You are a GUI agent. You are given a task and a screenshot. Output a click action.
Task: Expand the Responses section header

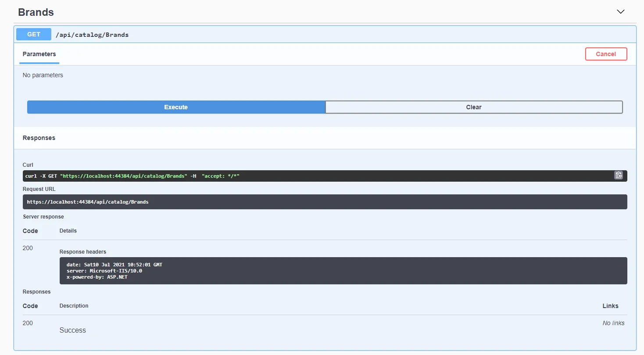[x=39, y=138]
